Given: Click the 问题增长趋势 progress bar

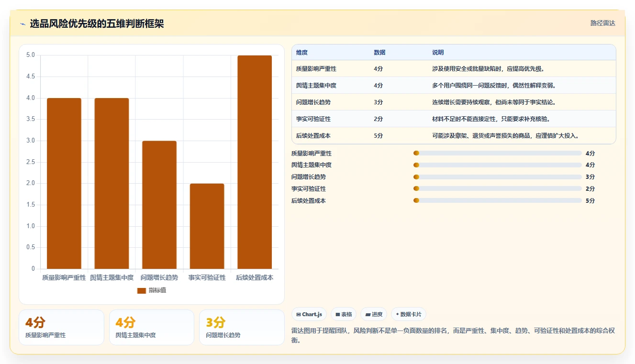Looking at the screenshot, I should pyautogui.click(x=498, y=177).
